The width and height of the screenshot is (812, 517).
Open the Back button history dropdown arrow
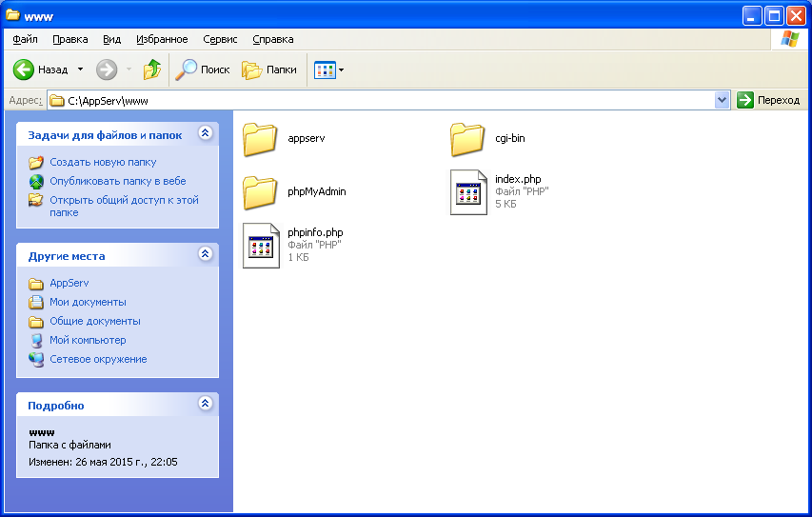[x=80, y=70]
